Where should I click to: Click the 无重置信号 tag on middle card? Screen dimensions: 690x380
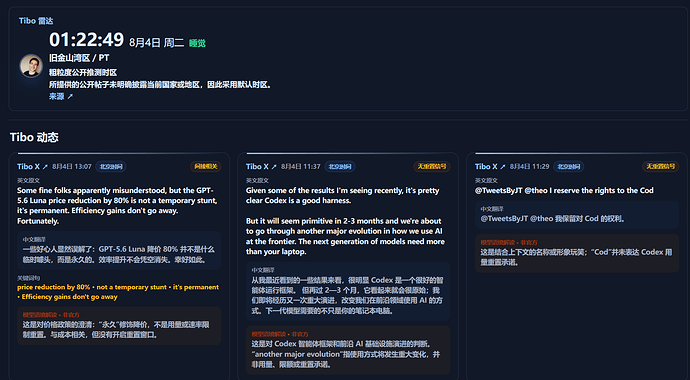pyautogui.click(x=432, y=167)
